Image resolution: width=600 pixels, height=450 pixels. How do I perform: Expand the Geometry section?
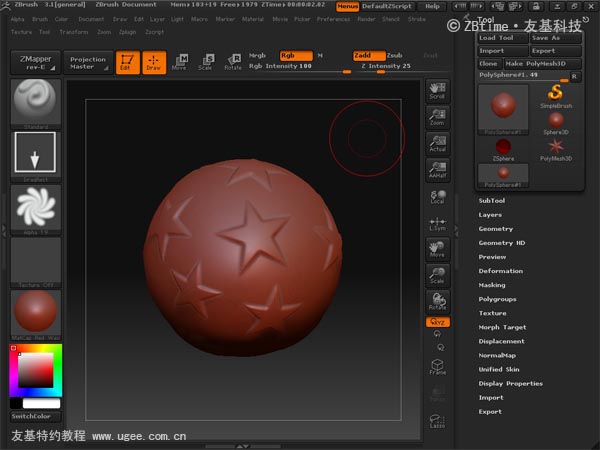tap(496, 229)
